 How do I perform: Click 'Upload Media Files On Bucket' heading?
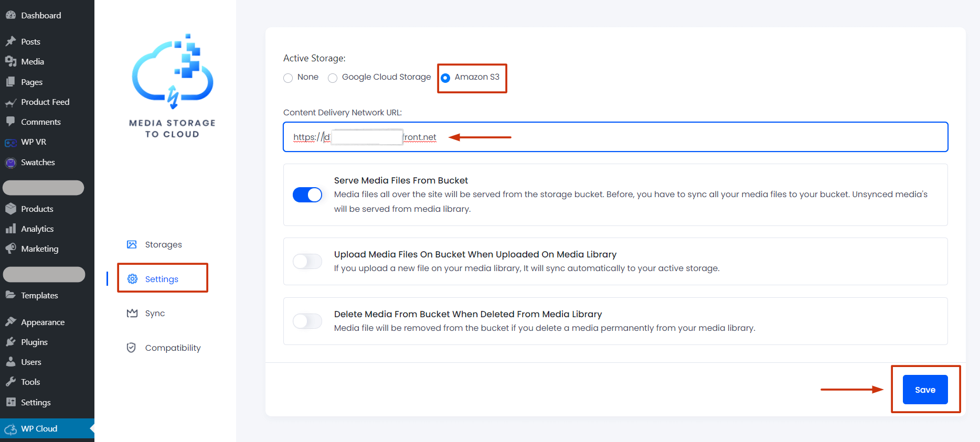[x=475, y=254]
